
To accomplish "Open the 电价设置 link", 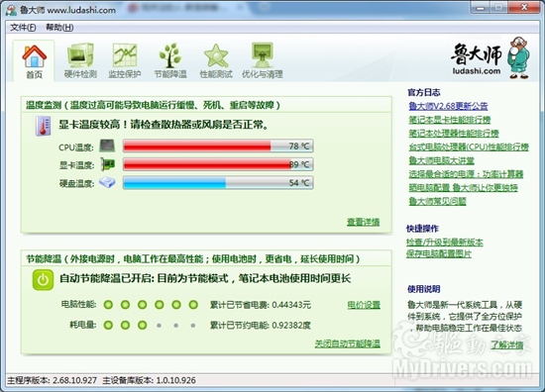I will point(364,305).
